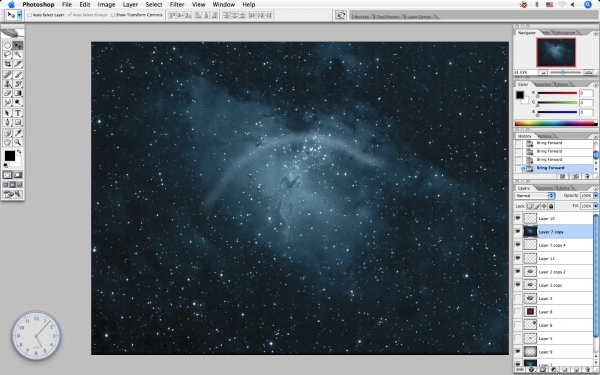Open the layer Fill slider arrow
600x375 pixels.
595,206
